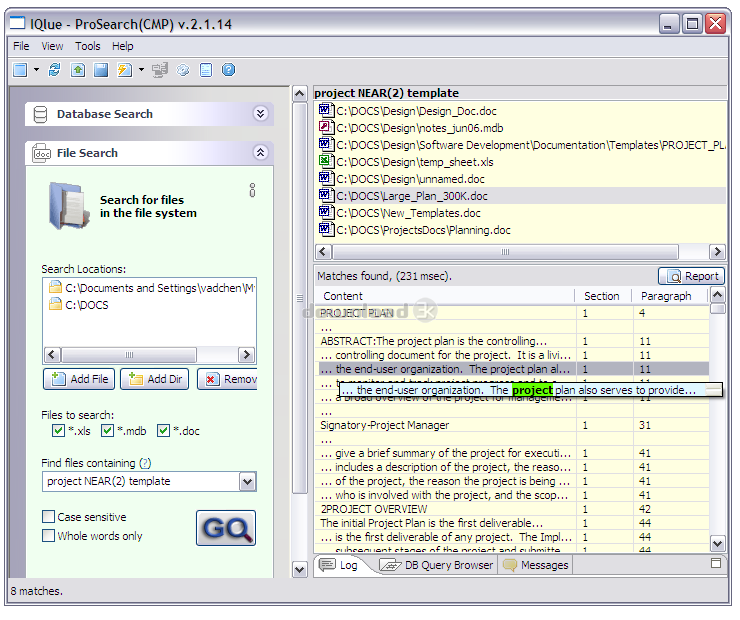The width and height of the screenshot is (740, 620).
Task: Click the file list horizontal scrollbar thumb
Action: tap(505, 252)
